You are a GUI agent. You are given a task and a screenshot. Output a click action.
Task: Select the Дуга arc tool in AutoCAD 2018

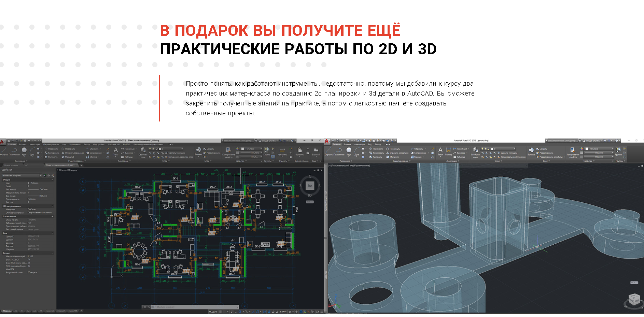357,152
